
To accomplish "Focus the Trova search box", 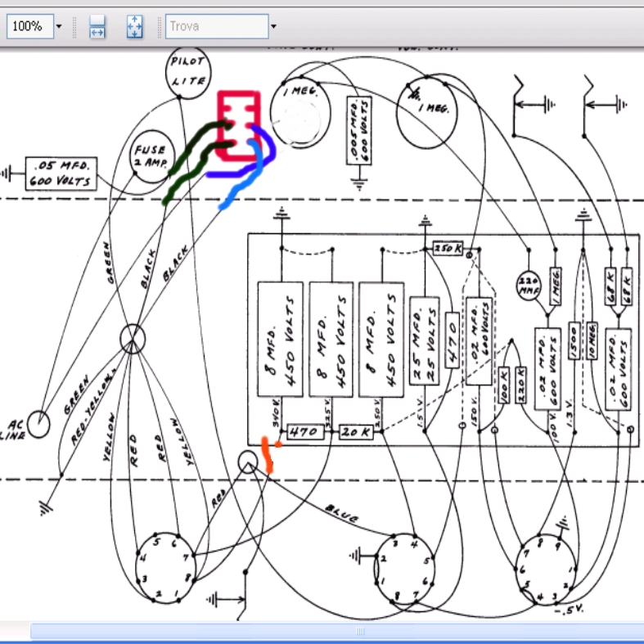I will click(216, 26).
